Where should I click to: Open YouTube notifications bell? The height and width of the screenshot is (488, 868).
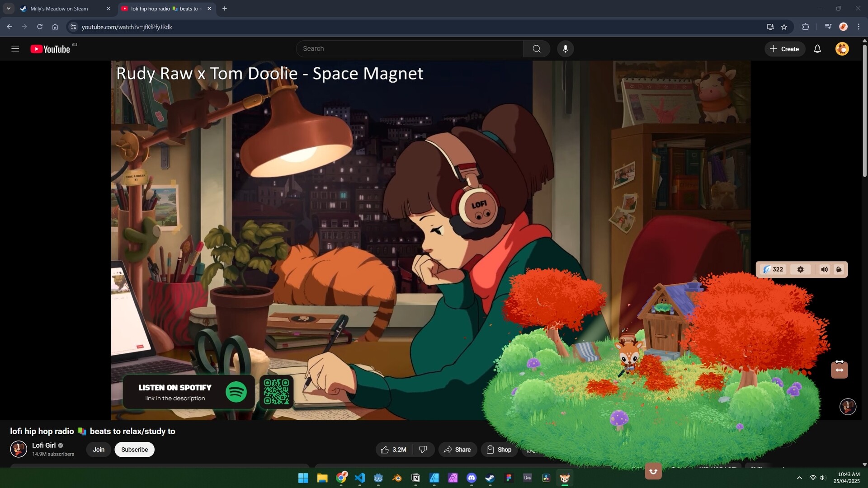pos(818,48)
